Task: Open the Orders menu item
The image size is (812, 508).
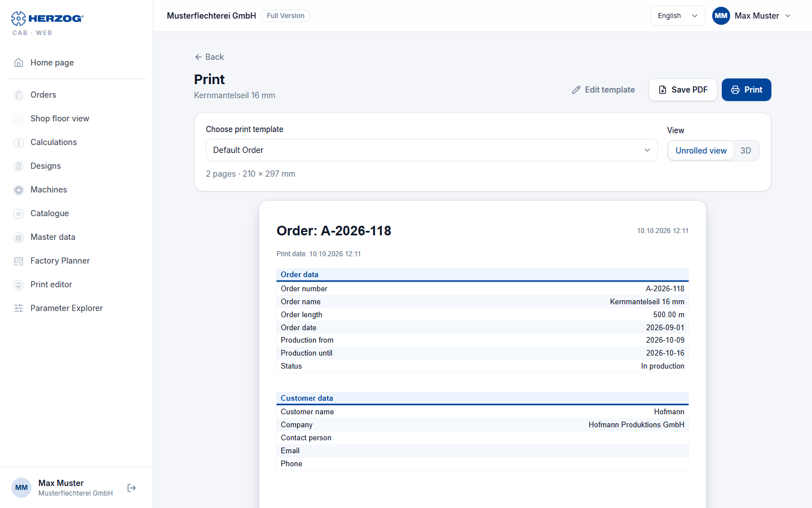Action: [x=77, y=95]
